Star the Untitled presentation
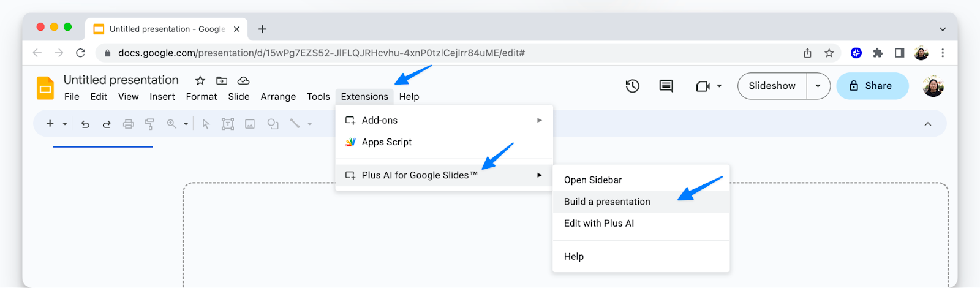Viewport: 980px width, 288px height. point(200,80)
